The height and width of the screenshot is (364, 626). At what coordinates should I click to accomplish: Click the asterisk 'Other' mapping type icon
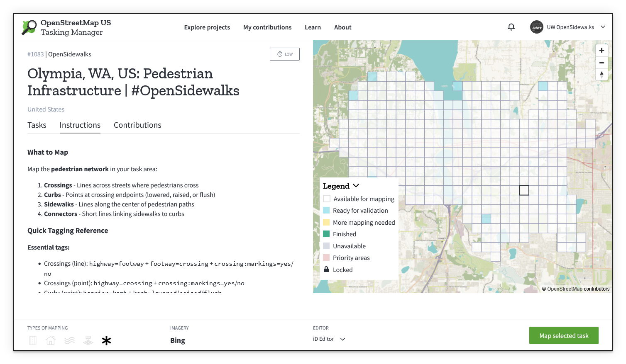[x=107, y=340]
